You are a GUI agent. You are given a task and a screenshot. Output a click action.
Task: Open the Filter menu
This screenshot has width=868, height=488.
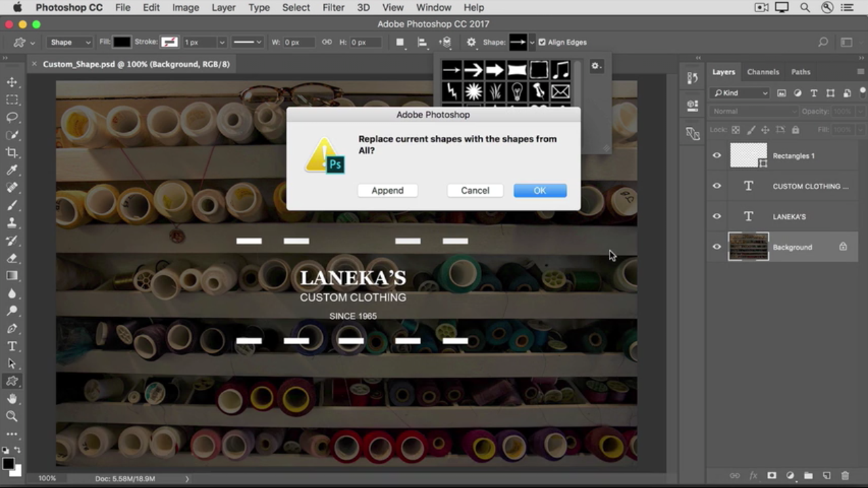(333, 7)
